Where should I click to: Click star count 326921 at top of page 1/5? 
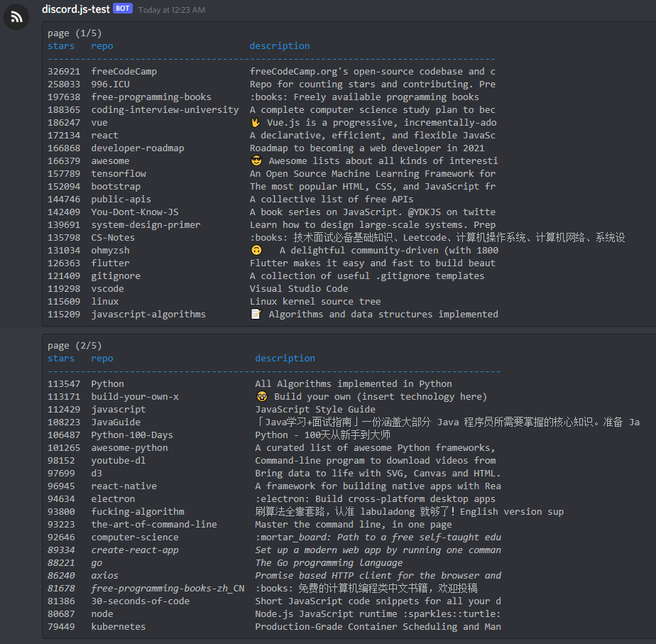pos(64,72)
